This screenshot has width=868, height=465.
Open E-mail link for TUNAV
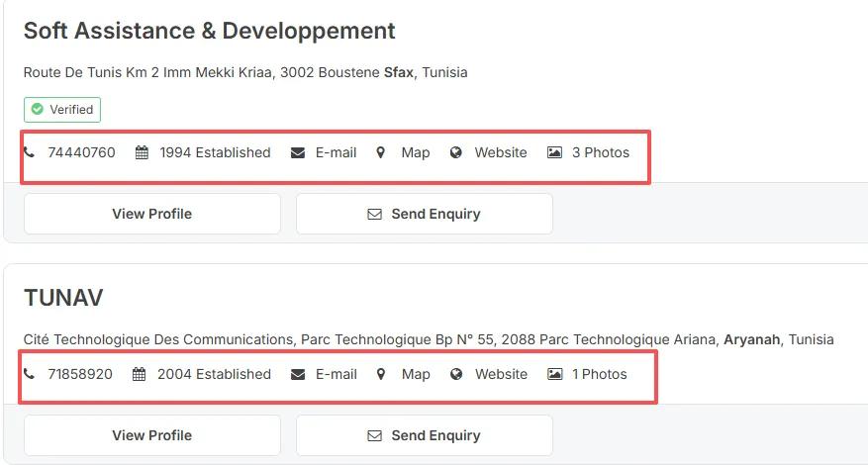click(x=336, y=374)
